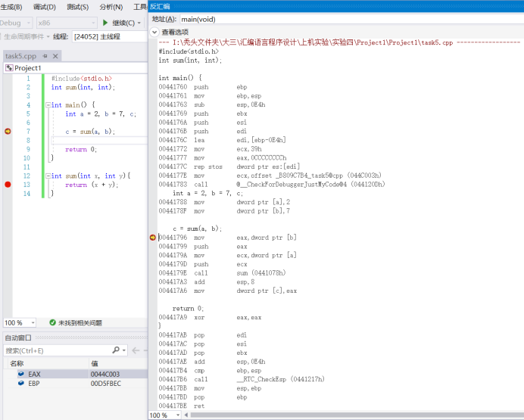Click the 0044177C rep stos instruction line

pos(229,166)
